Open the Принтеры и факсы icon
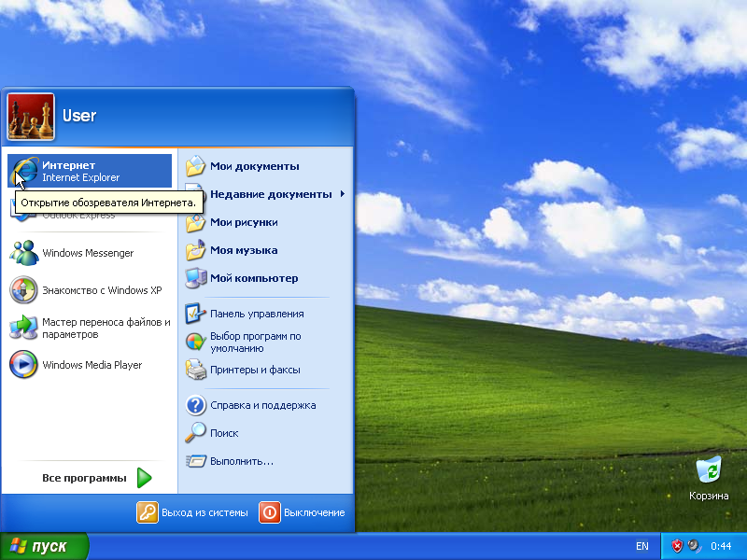 (195, 370)
